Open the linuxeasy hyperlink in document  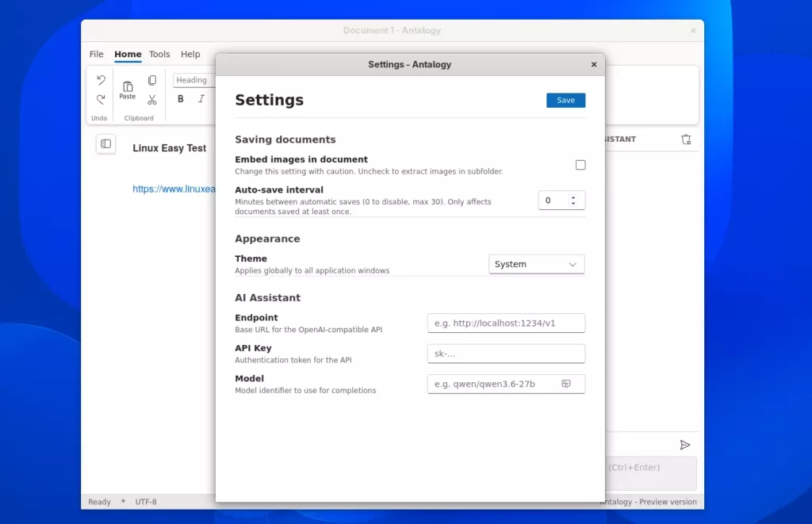174,189
